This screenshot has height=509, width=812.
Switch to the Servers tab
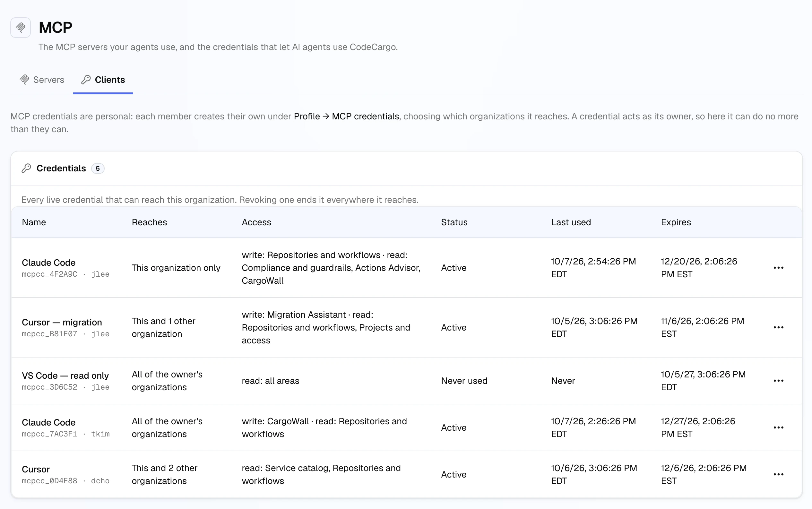click(42, 80)
